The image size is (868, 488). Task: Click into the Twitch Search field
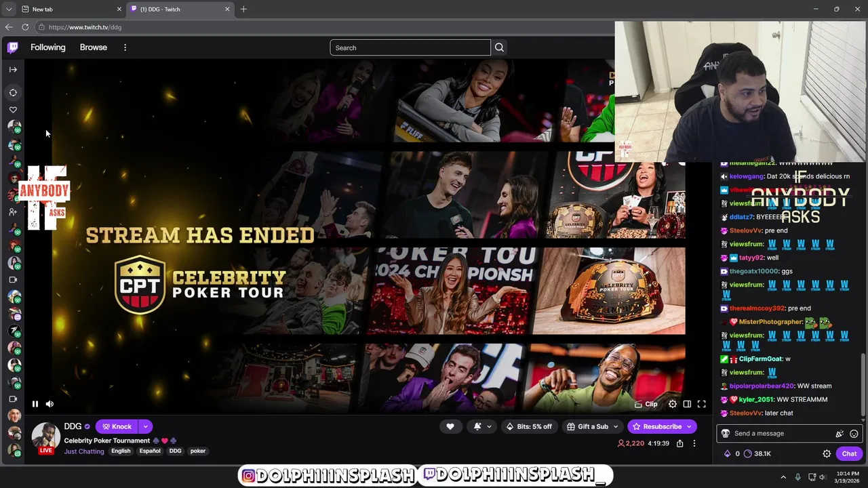(x=410, y=47)
